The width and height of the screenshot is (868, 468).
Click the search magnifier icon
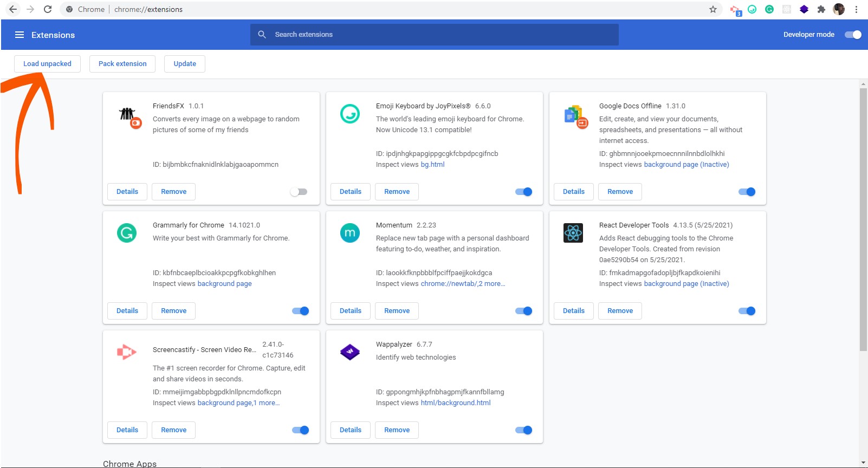click(x=262, y=34)
